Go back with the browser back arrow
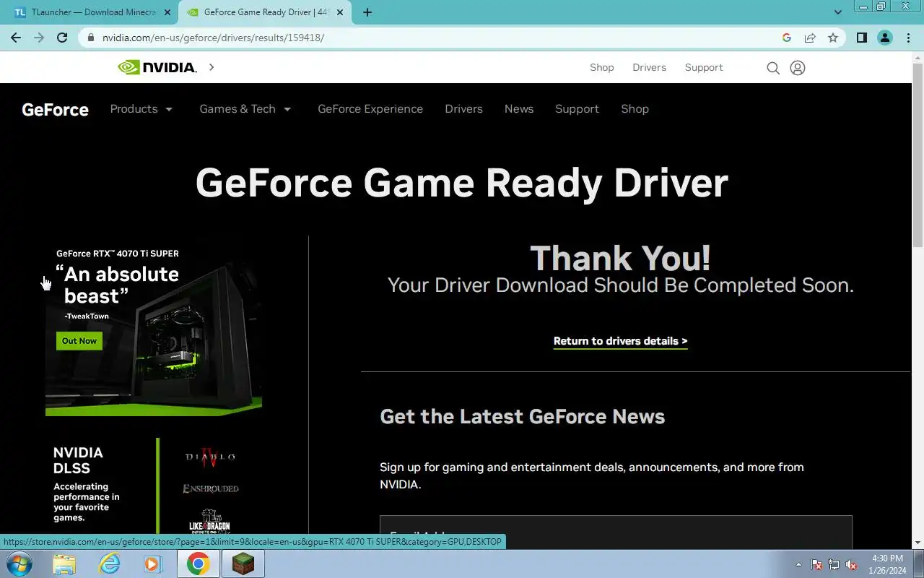Viewport: 924px width, 578px height. [x=16, y=38]
